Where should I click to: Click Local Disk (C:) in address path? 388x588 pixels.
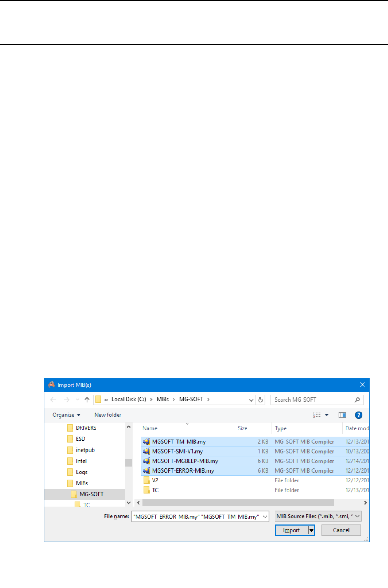[x=129, y=400]
